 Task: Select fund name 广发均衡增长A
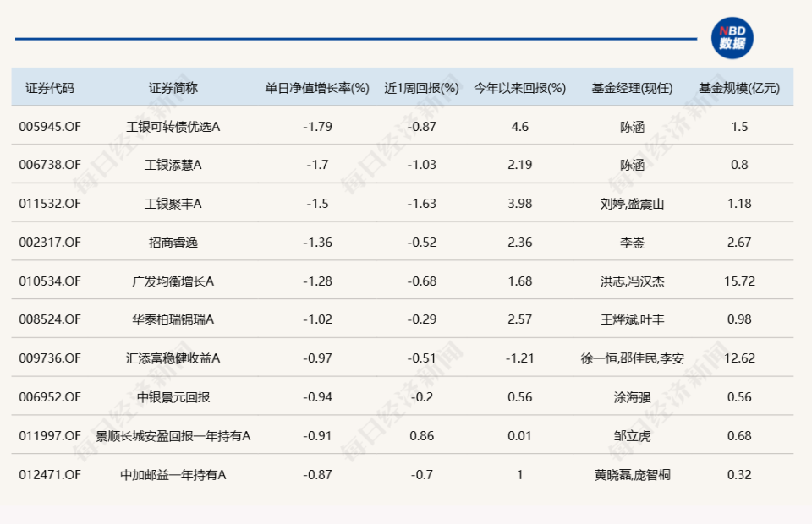(x=173, y=281)
